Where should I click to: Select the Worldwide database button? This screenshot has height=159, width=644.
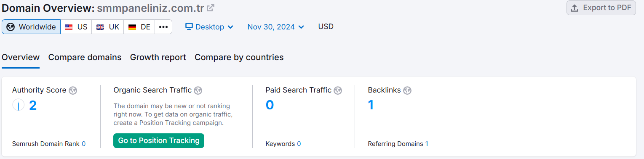coord(31,27)
